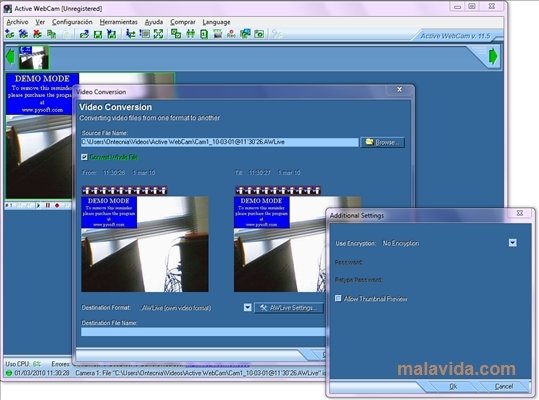Viewport: 539px width, 400px height.
Task: Click the open session folder icon
Action: coord(84,34)
